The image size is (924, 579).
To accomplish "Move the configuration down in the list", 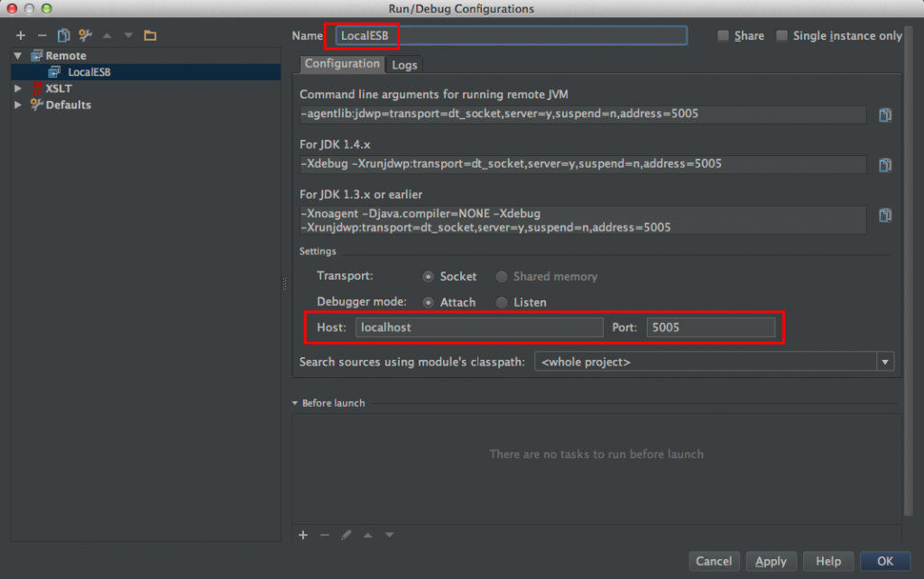I will [128, 35].
